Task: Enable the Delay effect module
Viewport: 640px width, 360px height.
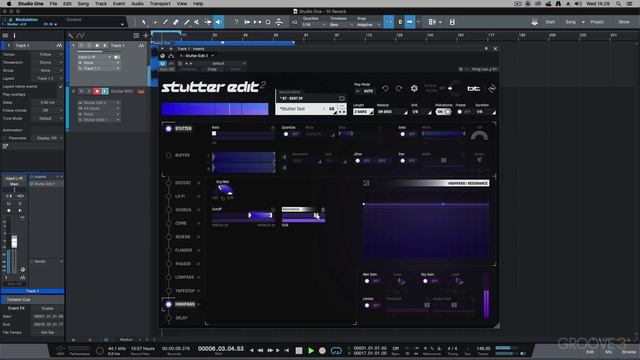Action: pyautogui.click(x=168, y=318)
